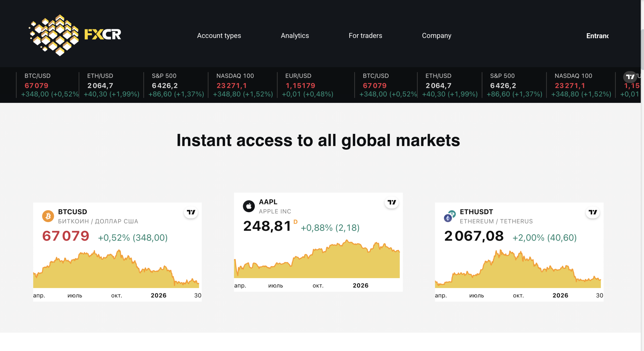Click the Entrance button
Viewport: 644px width, 351px height.
(597, 36)
